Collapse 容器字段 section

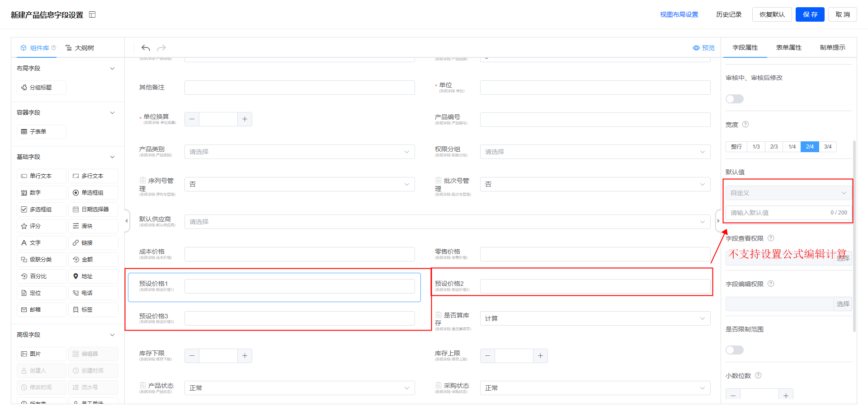pyautogui.click(x=113, y=113)
